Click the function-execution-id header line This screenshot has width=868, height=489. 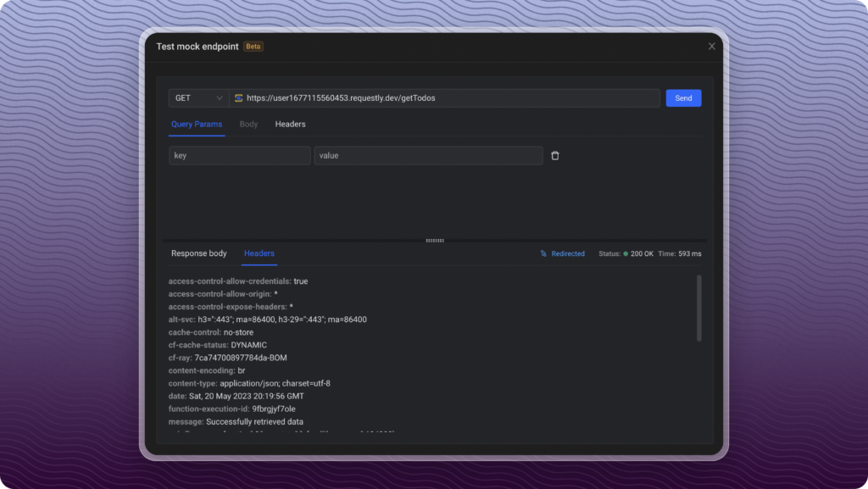(x=232, y=408)
